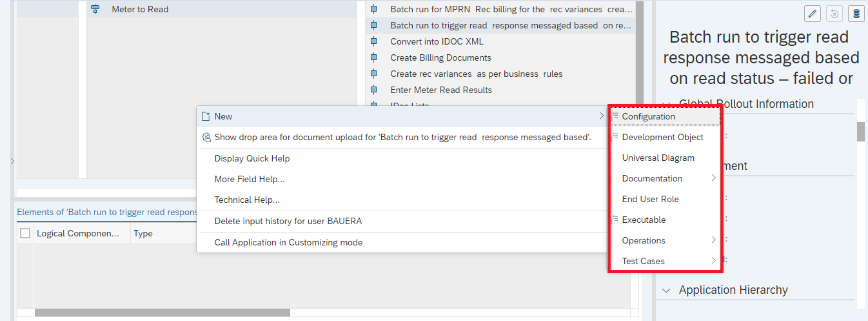This screenshot has width=868, height=321.
Task: Click Call Application in Customizing mode
Action: (x=288, y=242)
